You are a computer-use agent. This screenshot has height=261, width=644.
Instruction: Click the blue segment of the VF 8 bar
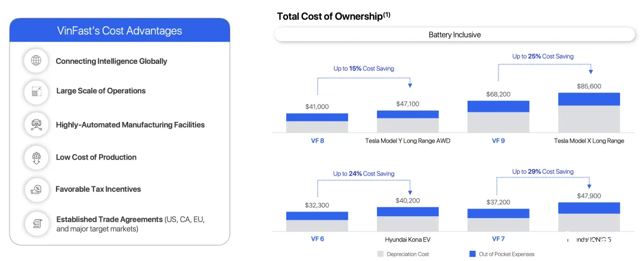317,117
